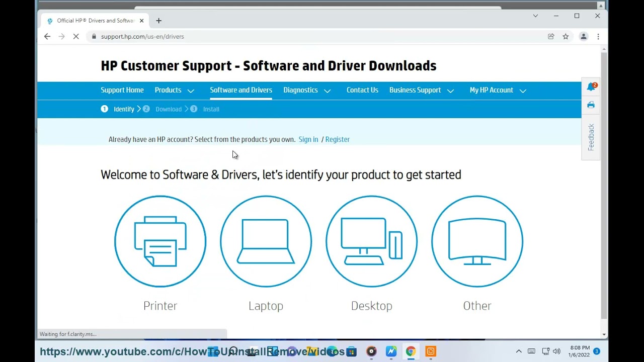644x362 pixels.
Task: Go back with browser back arrow
Action: click(47, 36)
